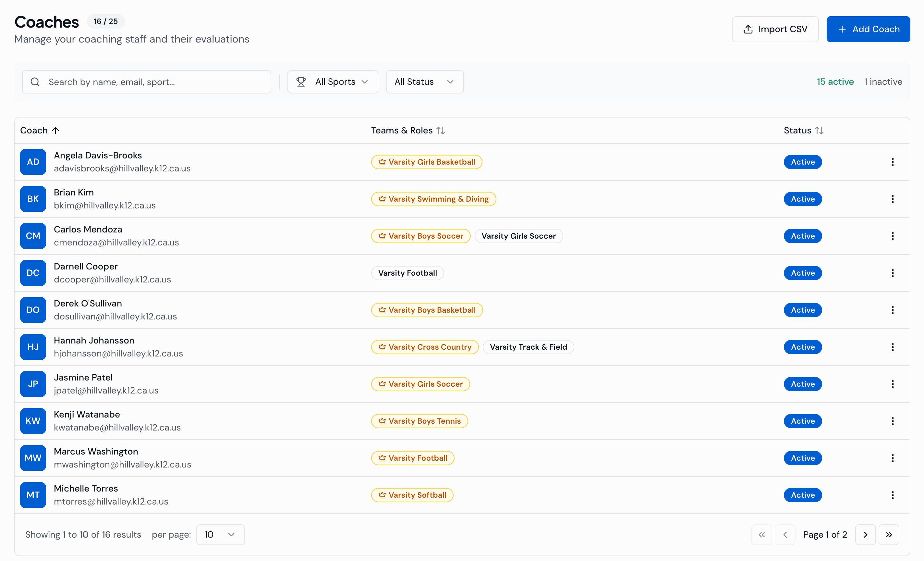Image resolution: width=924 pixels, height=561 pixels.
Task: Change the per page dropdown from 10
Action: pos(220,534)
